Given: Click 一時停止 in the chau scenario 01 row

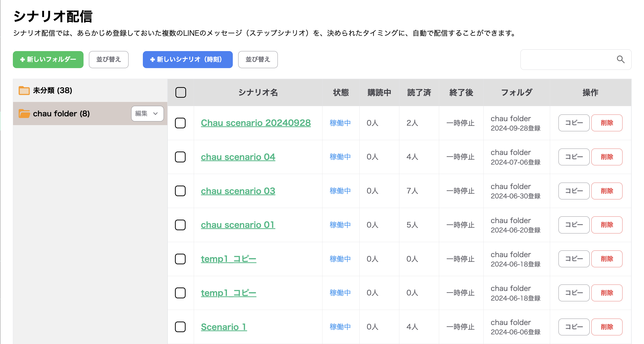Looking at the screenshot, I should [x=460, y=225].
